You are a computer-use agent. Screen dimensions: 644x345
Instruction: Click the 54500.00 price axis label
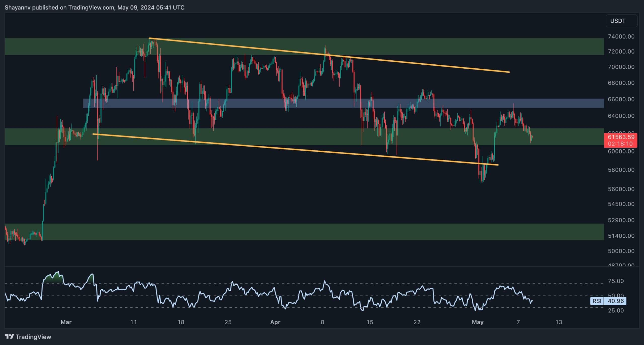point(621,204)
